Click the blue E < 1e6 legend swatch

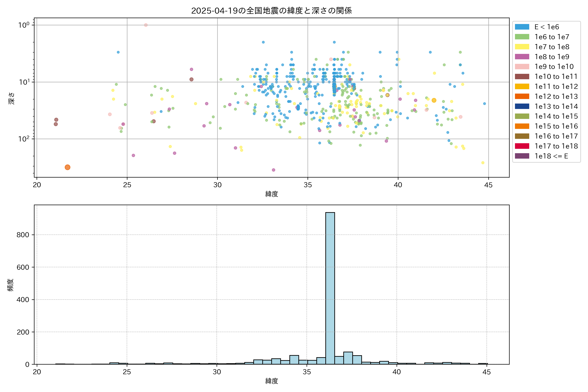[x=522, y=27]
